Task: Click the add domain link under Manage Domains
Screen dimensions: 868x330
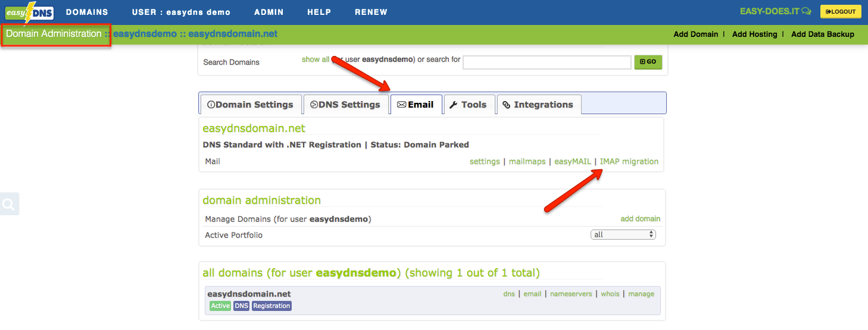Action: point(640,219)
